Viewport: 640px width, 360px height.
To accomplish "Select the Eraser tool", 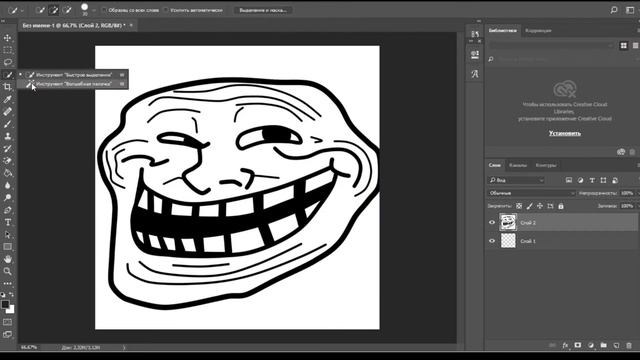I will tap(7, 161).
